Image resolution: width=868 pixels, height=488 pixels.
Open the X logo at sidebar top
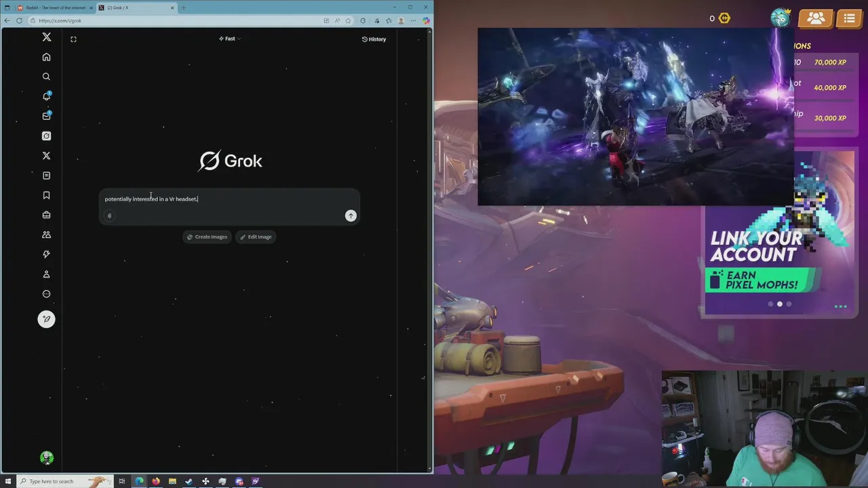[46, 37]
